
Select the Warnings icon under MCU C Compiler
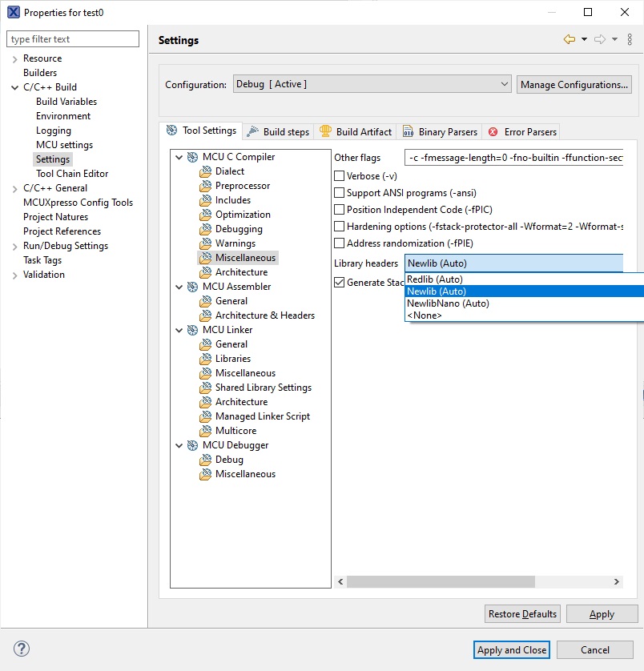(x=206, y=243)
